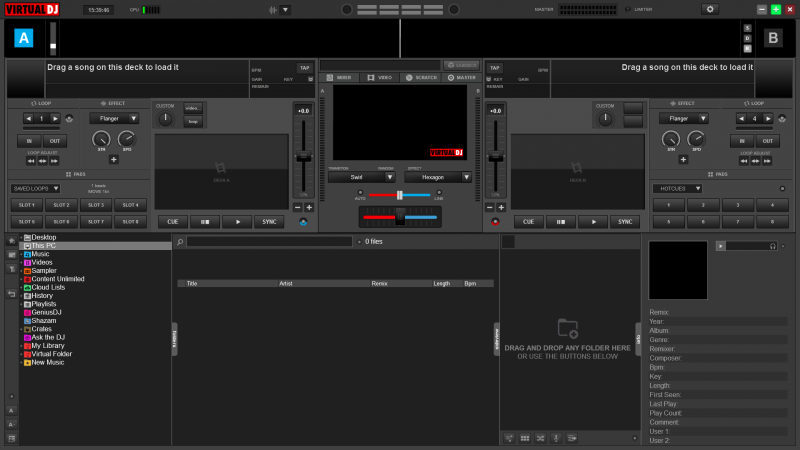Screen dimensions: 800x450
Task: Decrease browser font size with A- icon
Action: [x=11, y=424]
